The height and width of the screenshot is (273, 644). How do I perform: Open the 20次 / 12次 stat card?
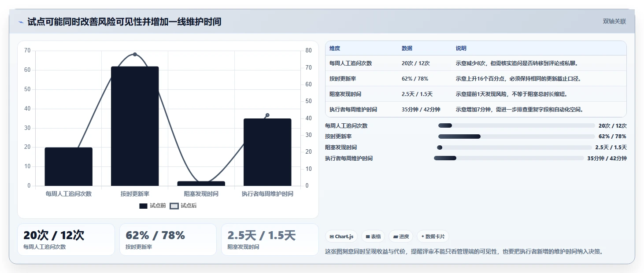66,240
